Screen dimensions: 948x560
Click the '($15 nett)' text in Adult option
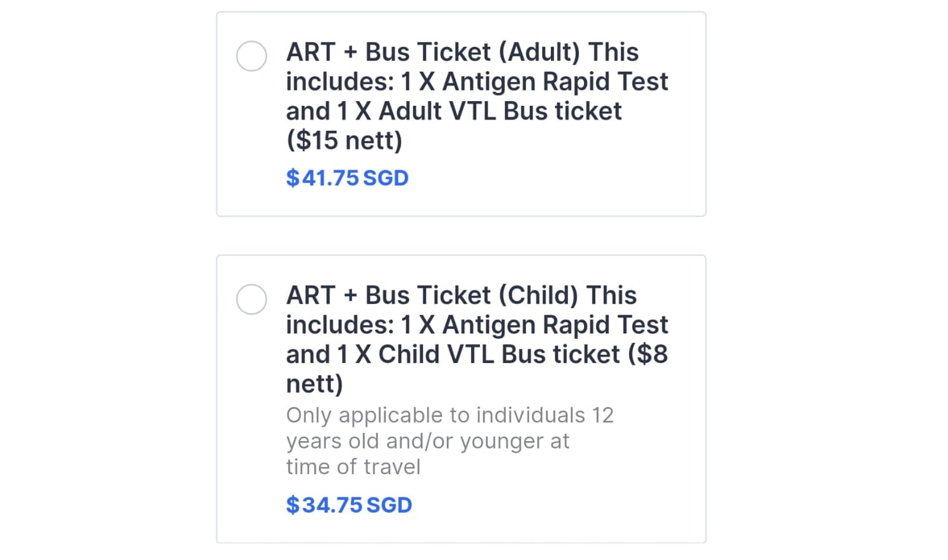pyautogui.click(x=344, y=141)
